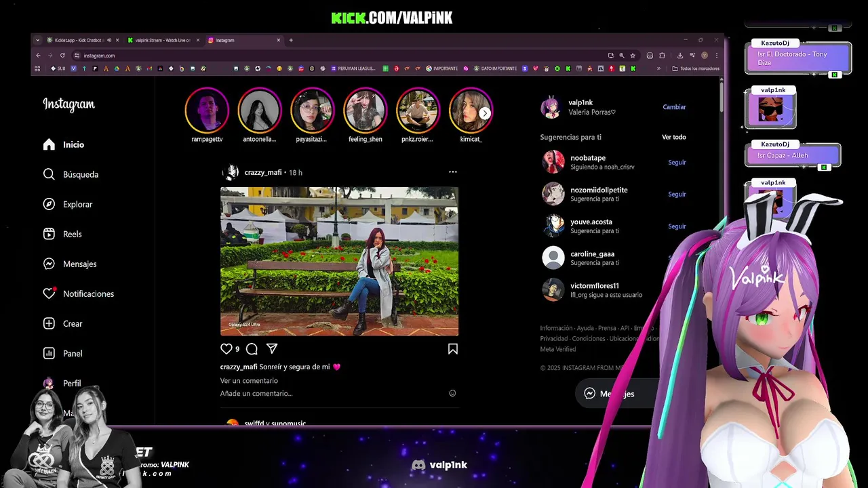
Task: Click Cambiar to switch account
Action: (674, 107)
